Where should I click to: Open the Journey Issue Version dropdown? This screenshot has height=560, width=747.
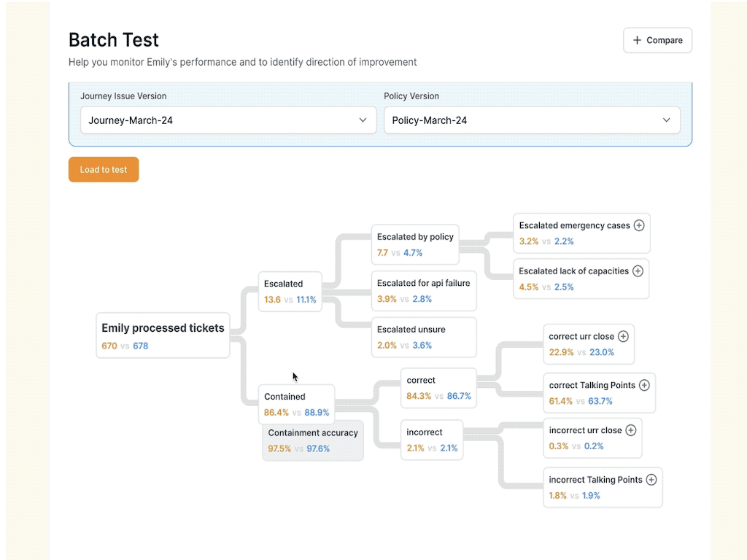coord(226,120)
